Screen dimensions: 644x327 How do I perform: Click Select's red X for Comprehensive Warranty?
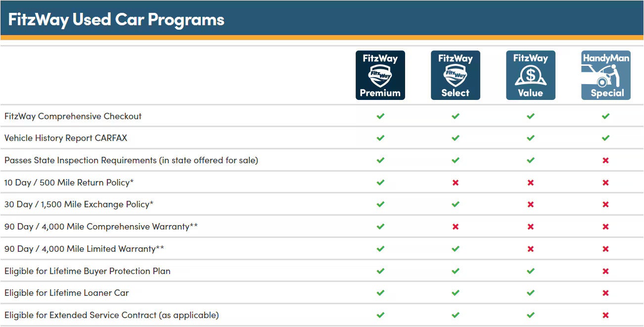click(456, 227)
